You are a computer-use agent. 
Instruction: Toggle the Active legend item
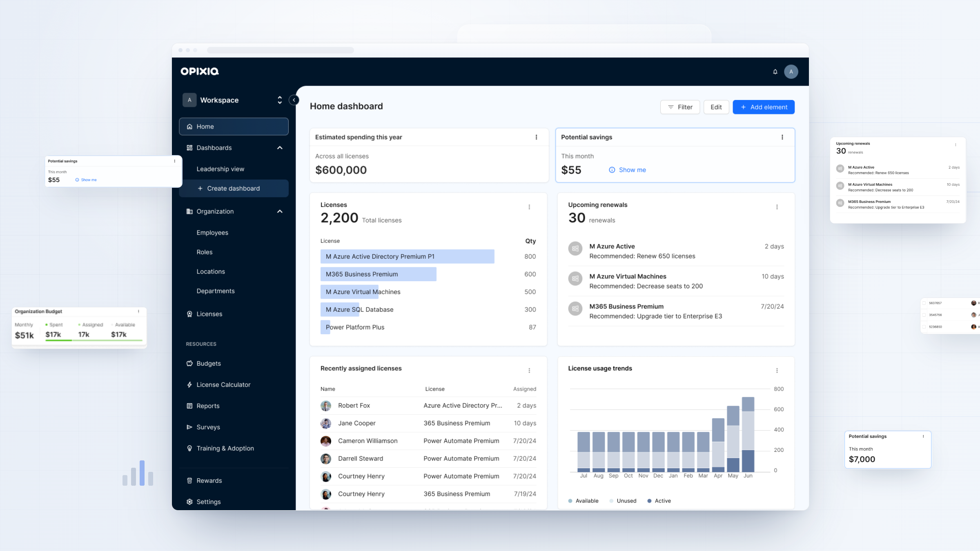[659, 501]
